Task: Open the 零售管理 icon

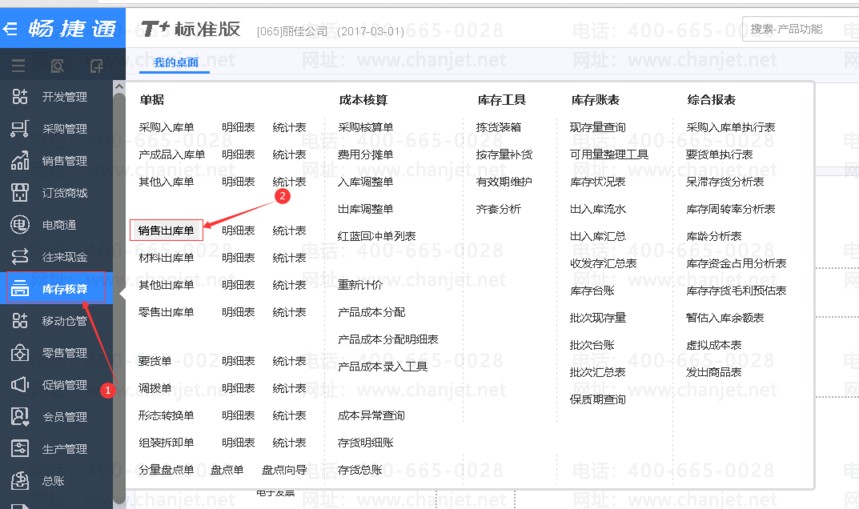Action: pos(20,352)
